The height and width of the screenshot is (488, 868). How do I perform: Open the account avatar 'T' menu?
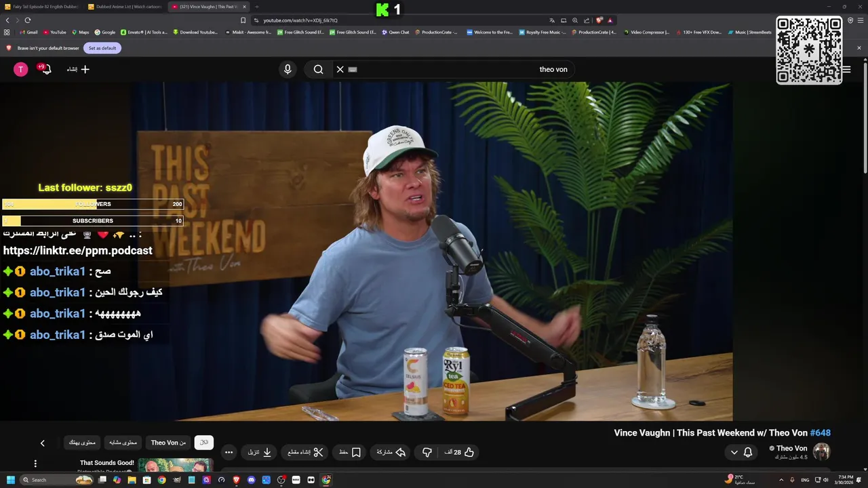(21, 69)
